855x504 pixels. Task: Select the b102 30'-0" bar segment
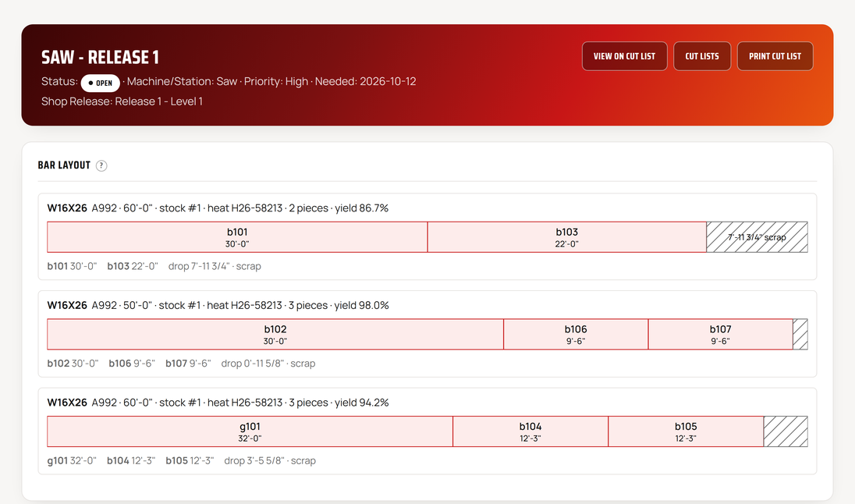point(275,335)
